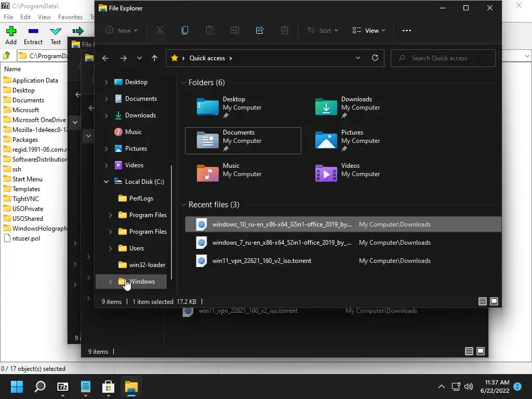
Task: Show hidden tray icons chevron
Action: (442, 387)
